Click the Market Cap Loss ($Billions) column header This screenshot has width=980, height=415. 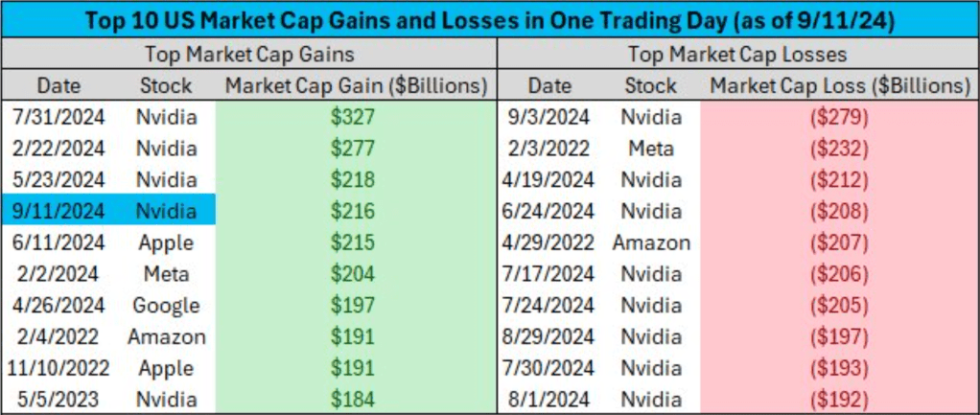(x=839, y=86)
